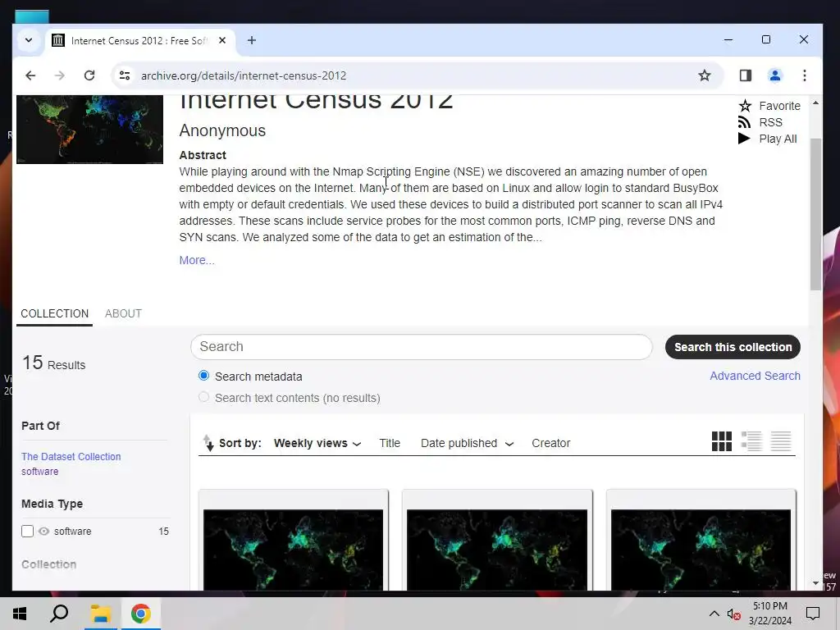Click the Anonymous creator name
Screen dimensions: 840x630
(222, 130)
